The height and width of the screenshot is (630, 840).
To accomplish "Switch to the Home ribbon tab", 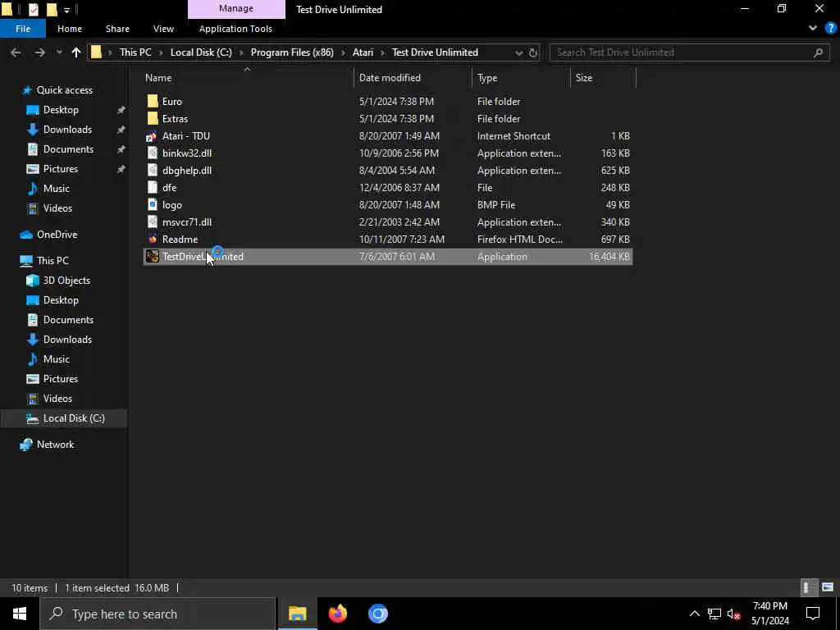I will 70,29.
